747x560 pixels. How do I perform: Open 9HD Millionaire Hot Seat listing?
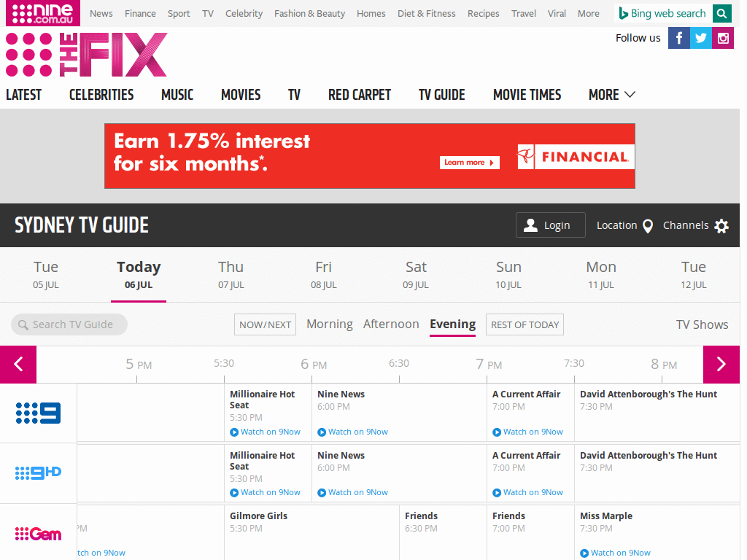(262, 461)
